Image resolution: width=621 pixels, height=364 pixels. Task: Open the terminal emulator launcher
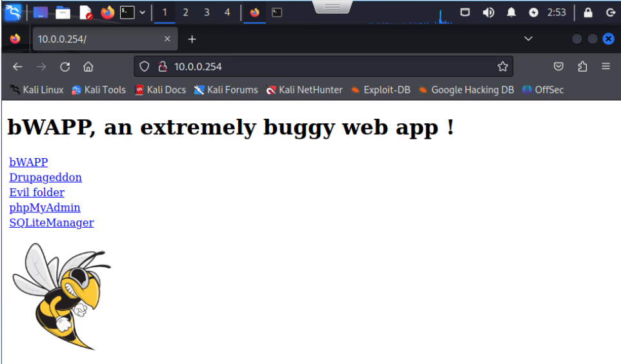point(127,12)
